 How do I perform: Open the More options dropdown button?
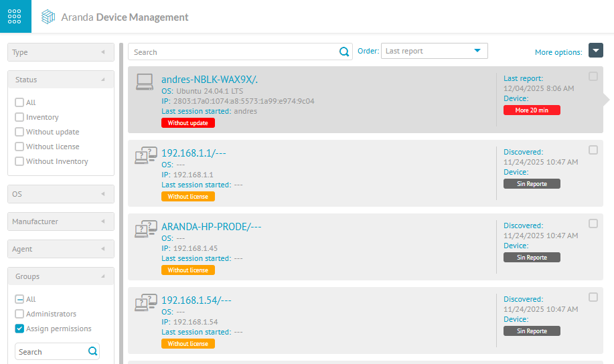click(595, 51)
